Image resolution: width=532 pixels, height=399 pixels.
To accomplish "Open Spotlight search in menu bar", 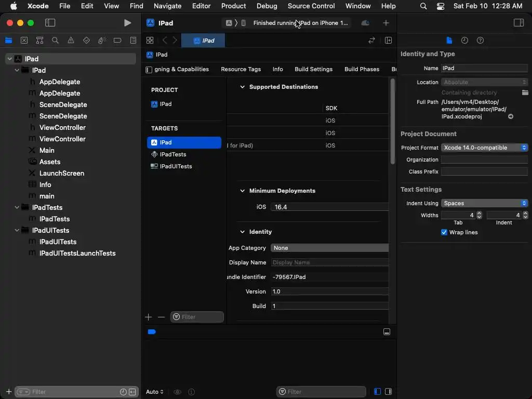I will pyautogui.click(x=423, y=6).
